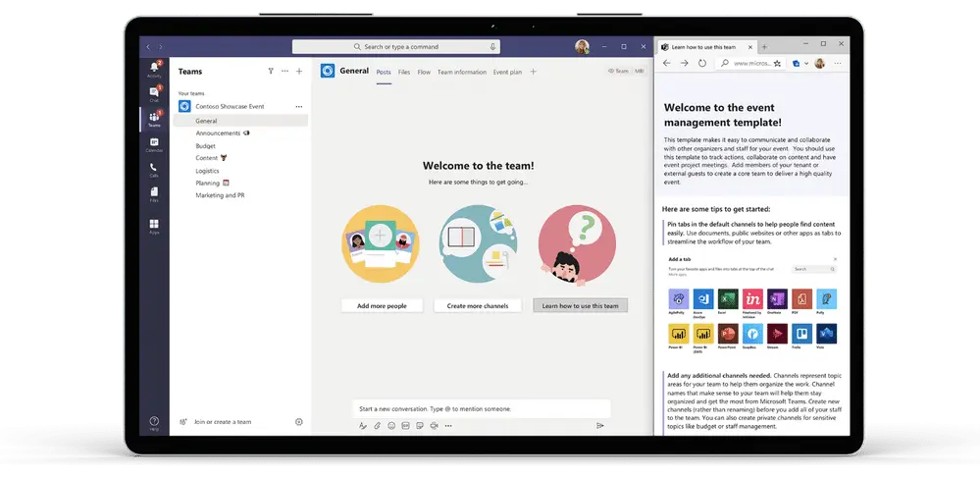Click the filter teams funnel icon

(x=271, y=72)
